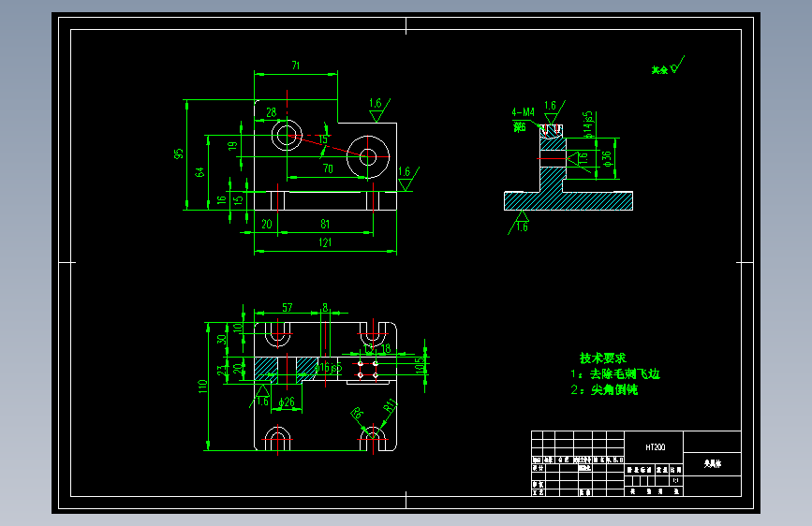Select the 28 dimension label

pyautogui.click(x=272, y=112)
